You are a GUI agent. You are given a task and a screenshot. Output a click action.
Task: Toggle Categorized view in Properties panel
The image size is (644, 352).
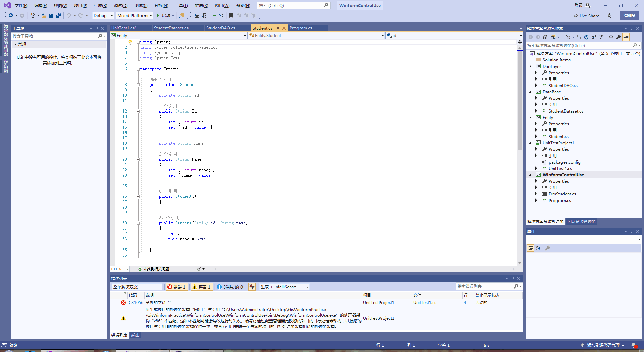(530, 248)
